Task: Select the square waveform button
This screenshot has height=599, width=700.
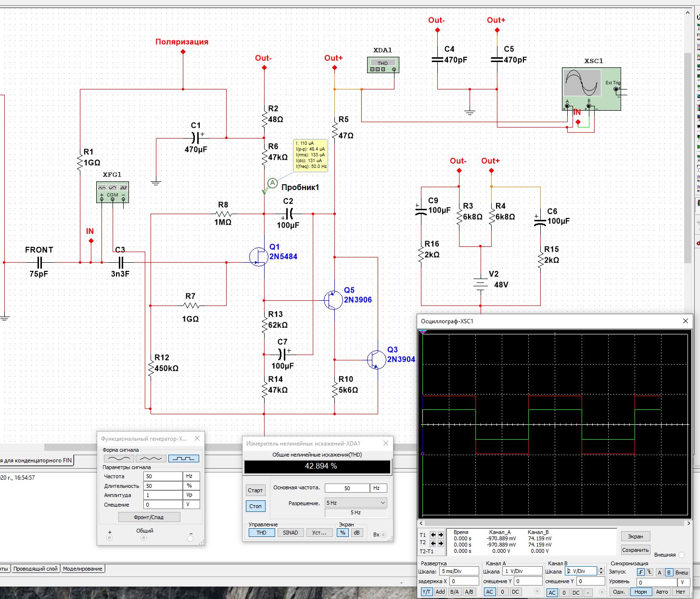Action: point(183,459)
